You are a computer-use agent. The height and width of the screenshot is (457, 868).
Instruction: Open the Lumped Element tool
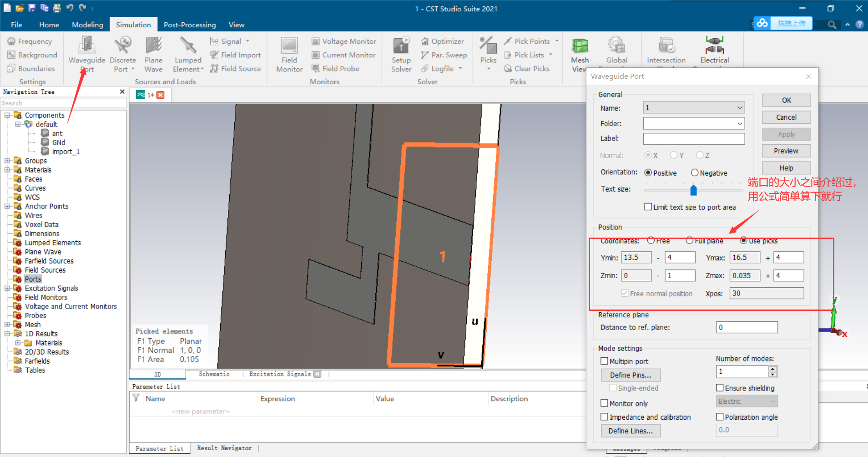[x=188, y=54]
